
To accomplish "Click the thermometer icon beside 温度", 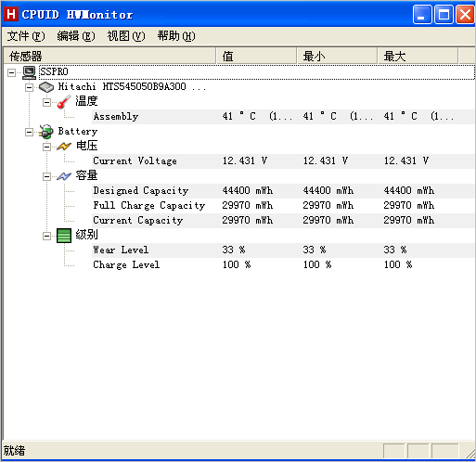I will point(64,102).
